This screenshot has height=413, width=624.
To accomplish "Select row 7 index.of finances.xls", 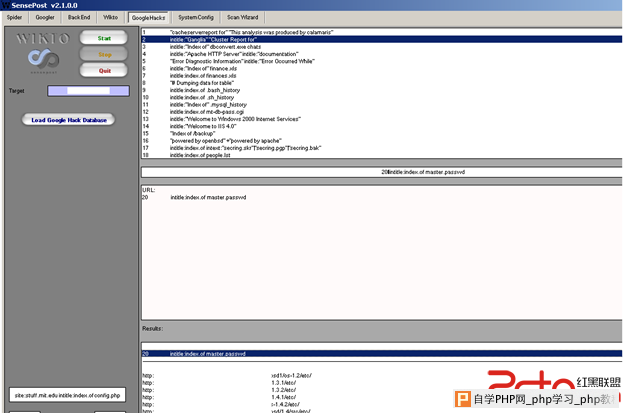I will coord(382,76).
